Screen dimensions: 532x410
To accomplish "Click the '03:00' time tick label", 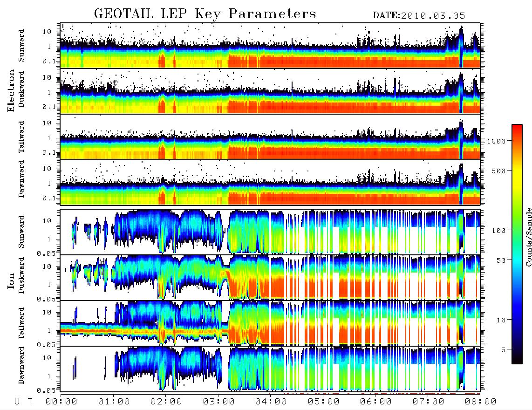I will (219, 402).
